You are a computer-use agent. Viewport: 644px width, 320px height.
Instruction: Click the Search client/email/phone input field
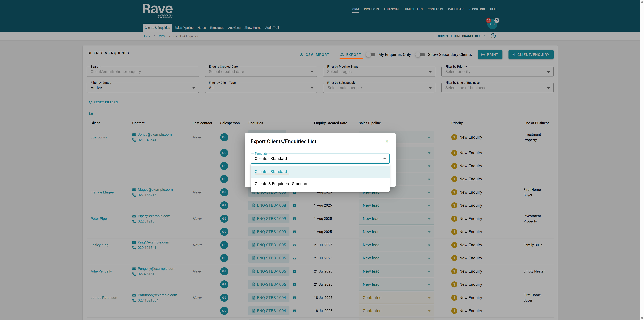pos(143,72)
